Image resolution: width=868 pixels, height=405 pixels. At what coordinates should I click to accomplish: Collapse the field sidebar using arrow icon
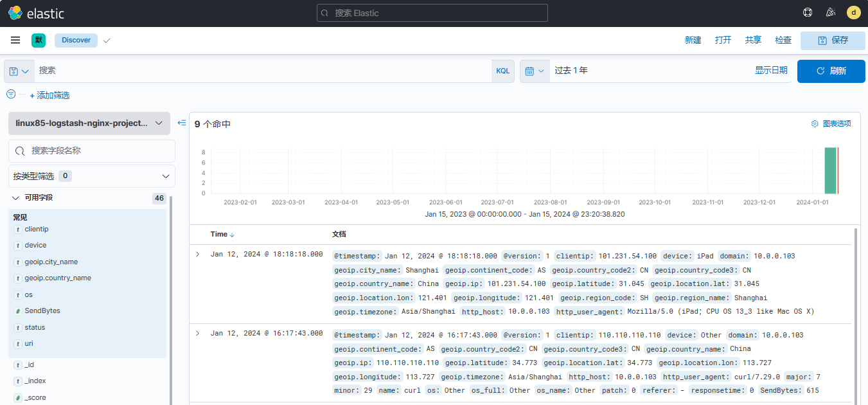tap(182, 123)
